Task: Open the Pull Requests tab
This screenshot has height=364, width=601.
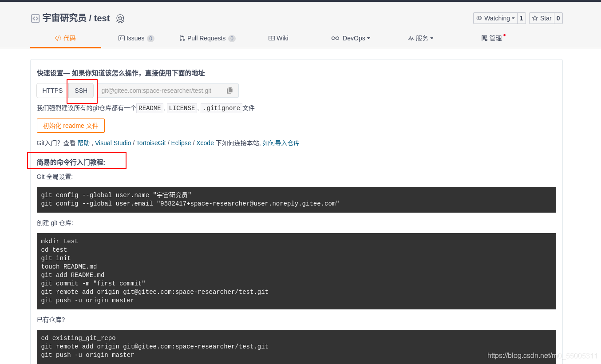Action: [207, 38]
